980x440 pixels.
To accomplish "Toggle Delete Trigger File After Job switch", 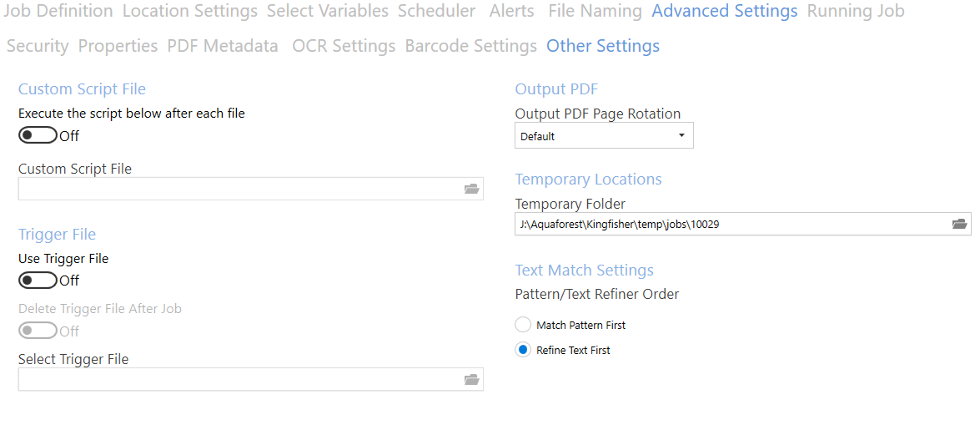I will (38, 331).
